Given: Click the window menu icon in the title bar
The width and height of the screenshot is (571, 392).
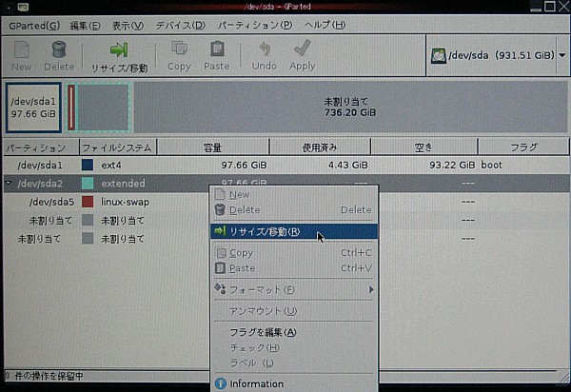Looking at the screenshot, I should click(23, 7).
